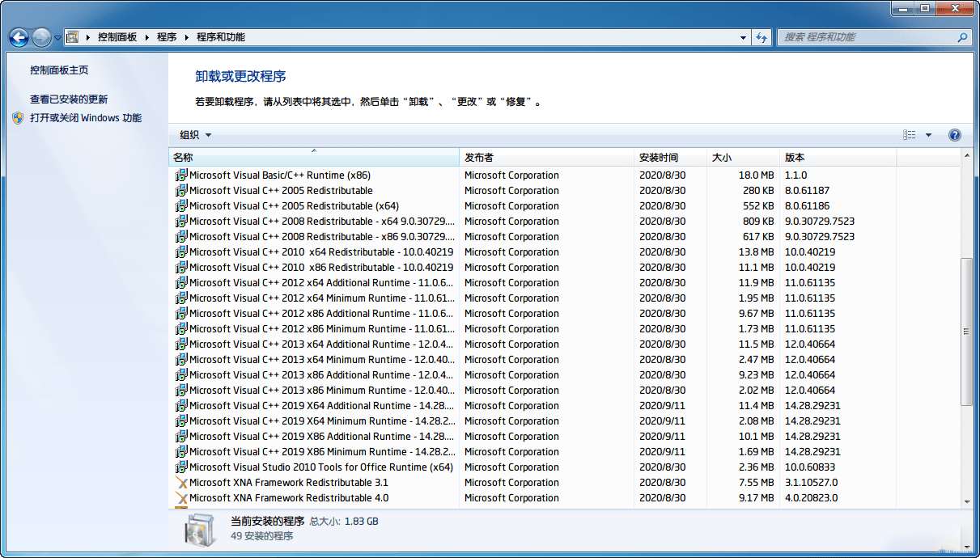Click icon of Visual C++ 2010 x64 Redistributable

181,252
